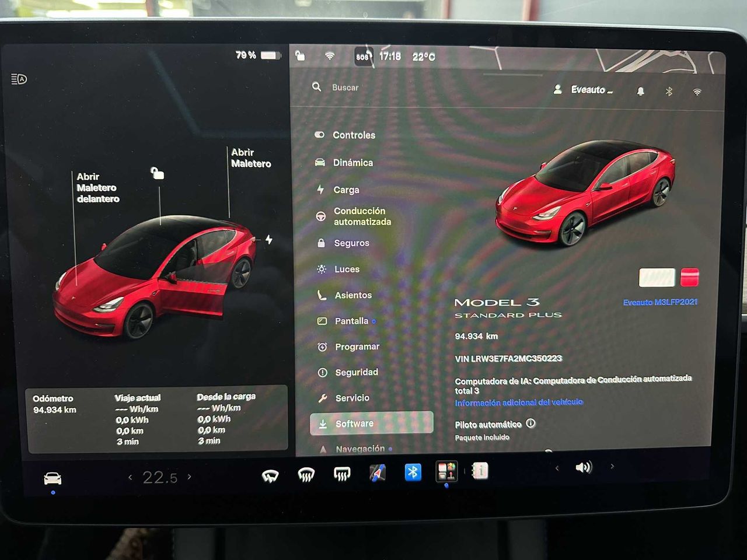This screenshot has height=560, width=747.
Task: Turn on rear defrost icon
Action: 342,474
